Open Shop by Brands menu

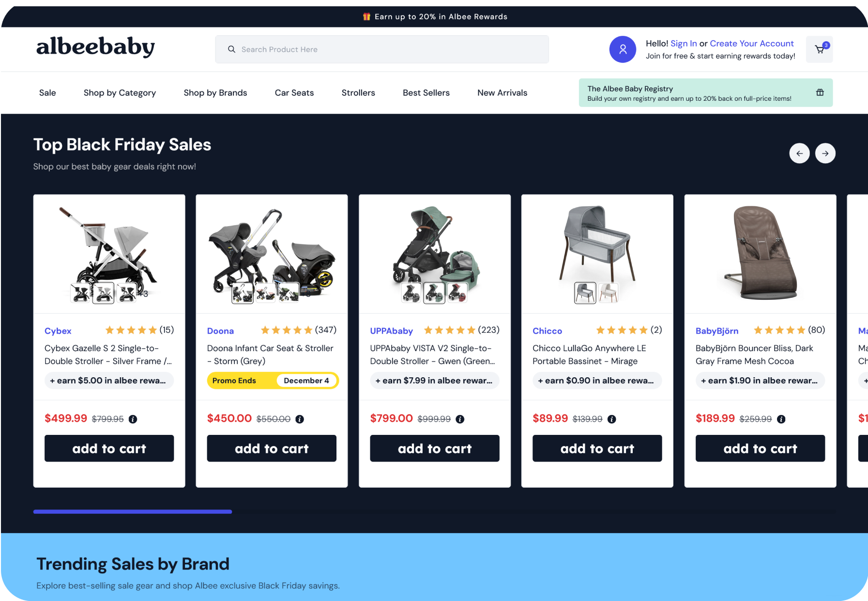coord(215,93)
